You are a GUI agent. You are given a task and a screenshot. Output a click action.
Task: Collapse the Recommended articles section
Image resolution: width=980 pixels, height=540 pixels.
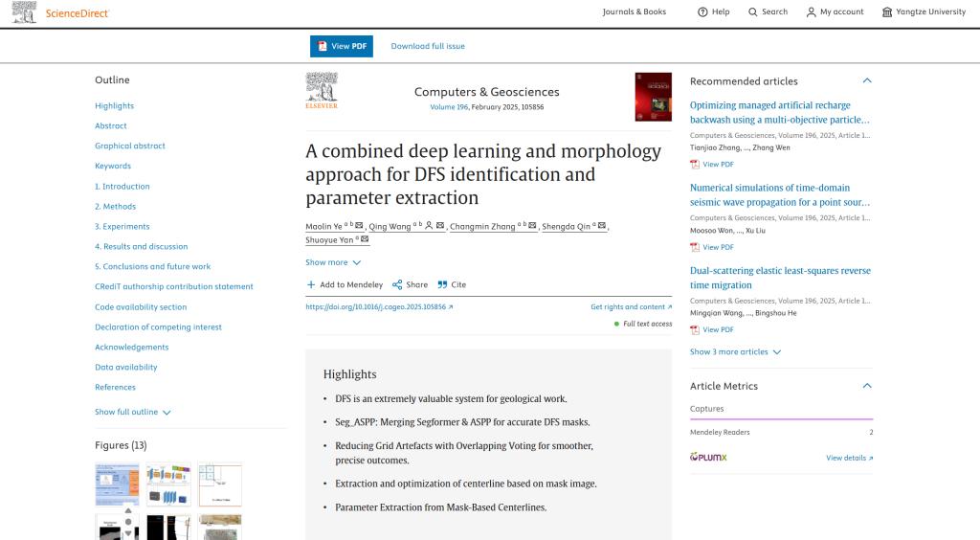(x=867, y=81)
